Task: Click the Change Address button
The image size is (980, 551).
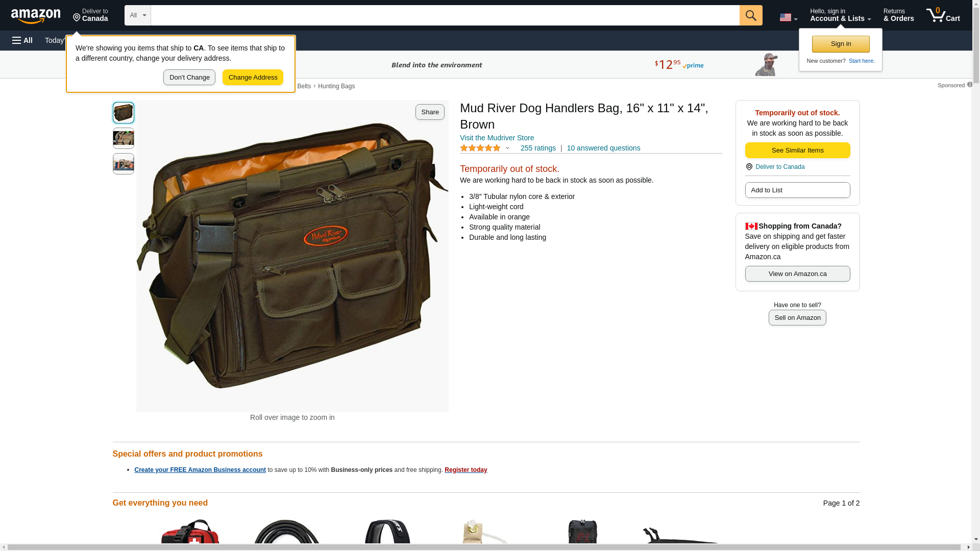Action: pyautogui.click(x=253, y=78)
